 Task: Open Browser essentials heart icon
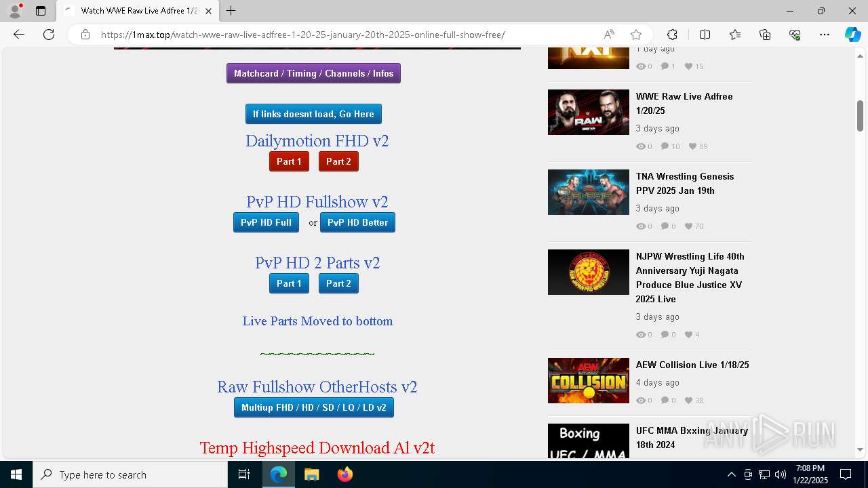795,35
